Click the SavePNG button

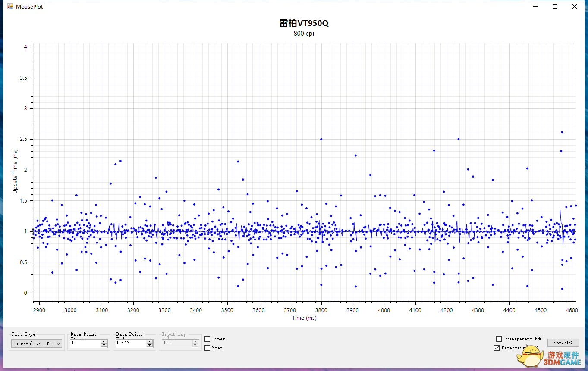point(563,343)
